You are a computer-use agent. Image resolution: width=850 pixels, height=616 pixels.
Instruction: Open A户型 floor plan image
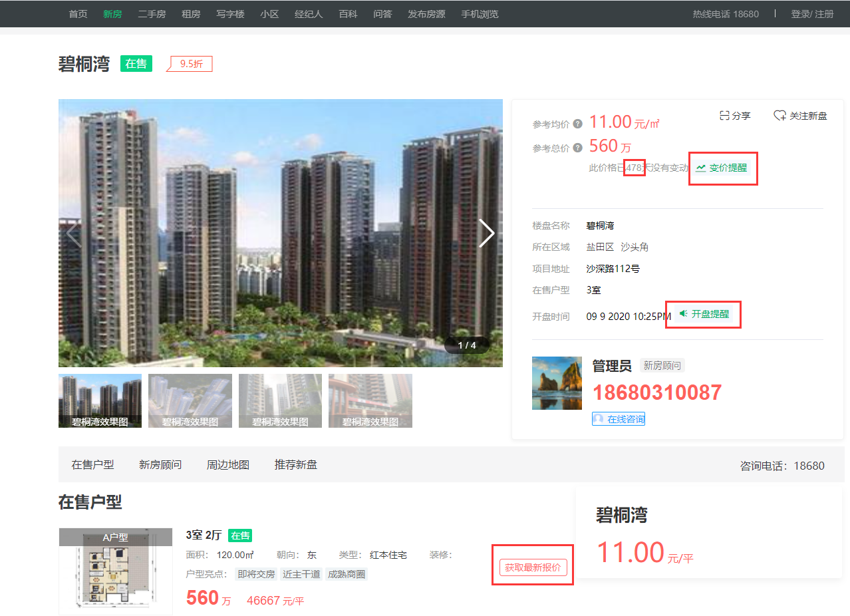tap(115, 571)
